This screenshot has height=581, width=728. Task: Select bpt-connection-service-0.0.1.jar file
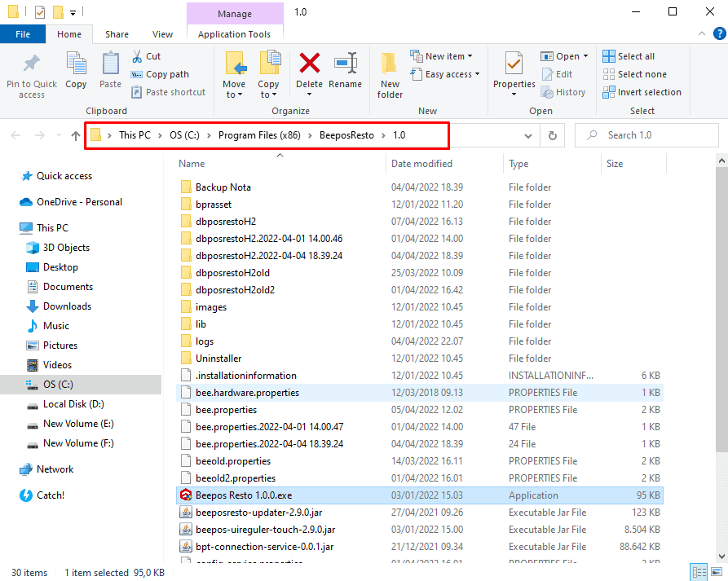pos(420,547)
